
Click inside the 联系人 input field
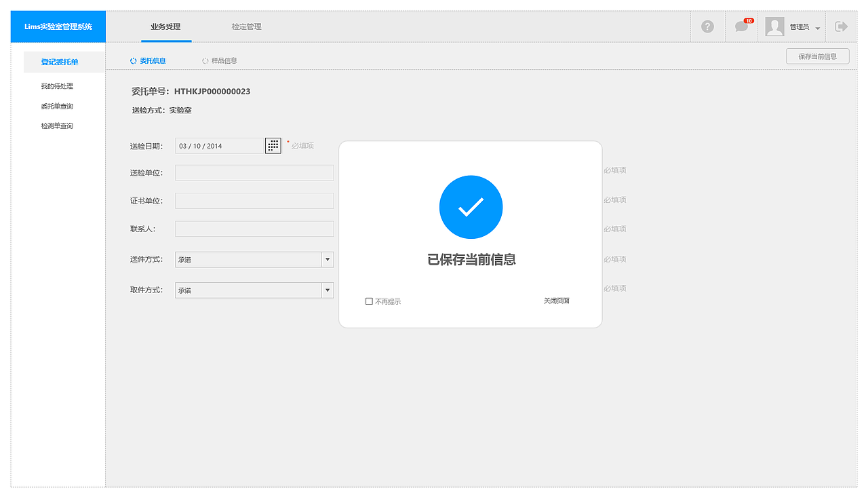click(254, 229)
